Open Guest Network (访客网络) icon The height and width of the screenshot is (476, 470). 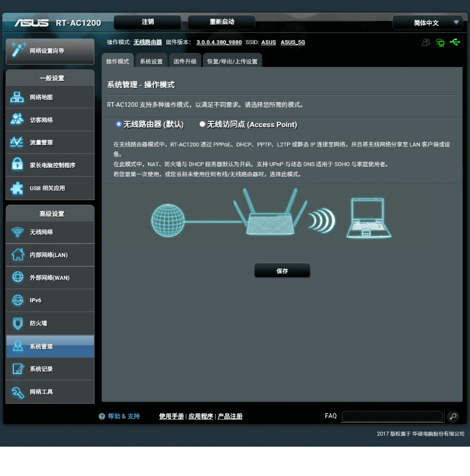17,119
